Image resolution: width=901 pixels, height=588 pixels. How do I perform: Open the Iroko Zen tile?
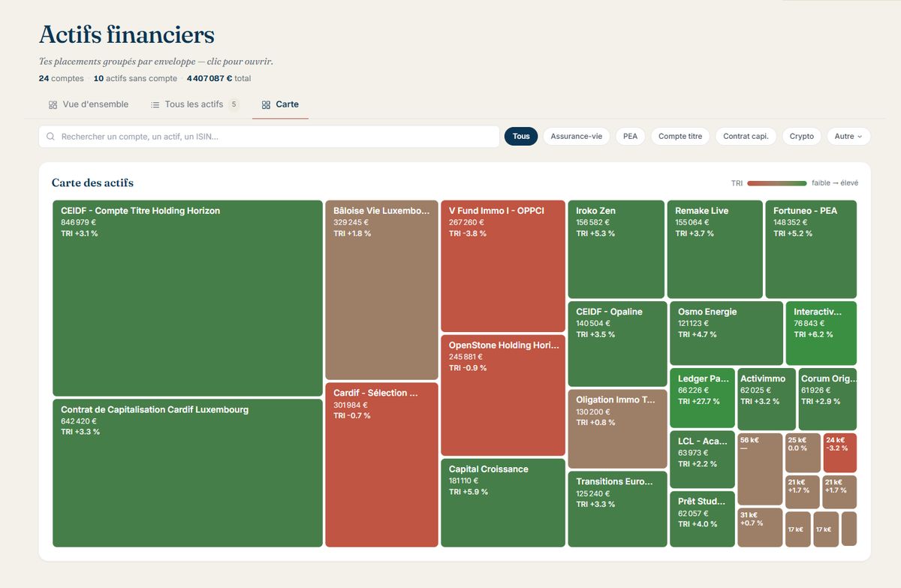(616, 249)
